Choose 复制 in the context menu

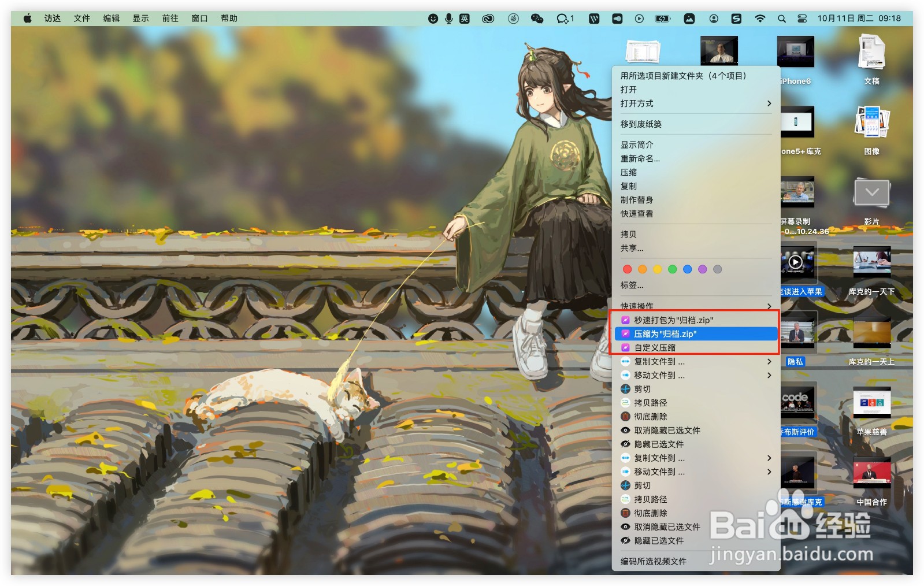click(696, 186)
